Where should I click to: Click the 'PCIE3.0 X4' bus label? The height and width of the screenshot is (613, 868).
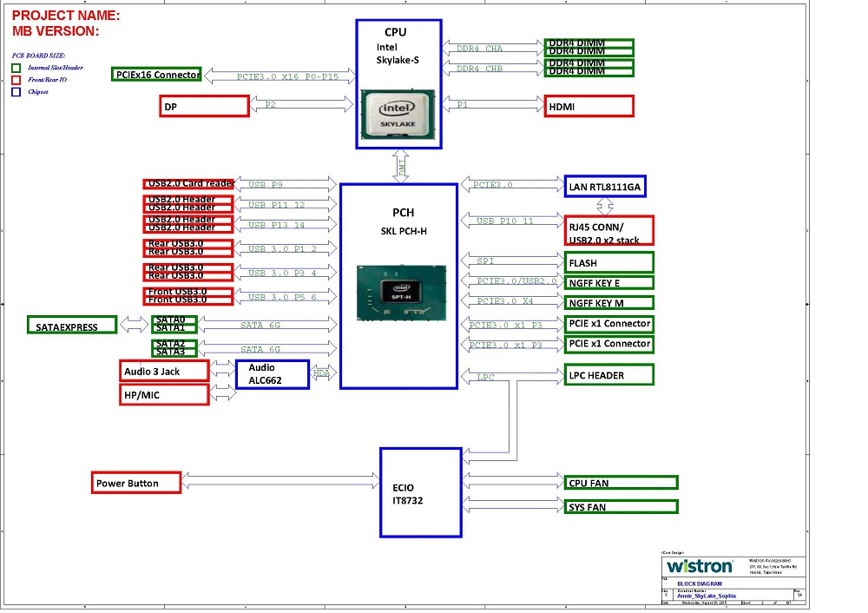coord(505,300)
